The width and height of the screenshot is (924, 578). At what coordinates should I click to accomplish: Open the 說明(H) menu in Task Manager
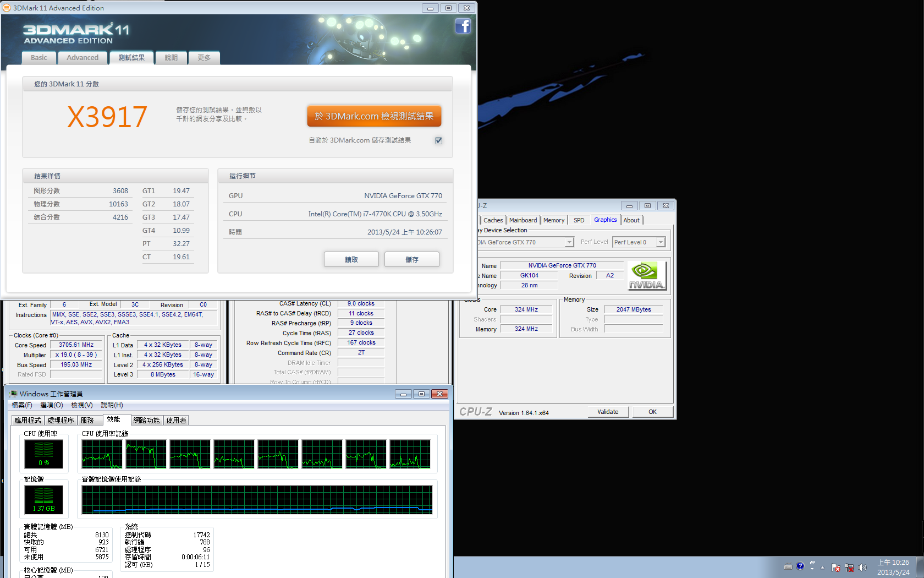[112, 405]
